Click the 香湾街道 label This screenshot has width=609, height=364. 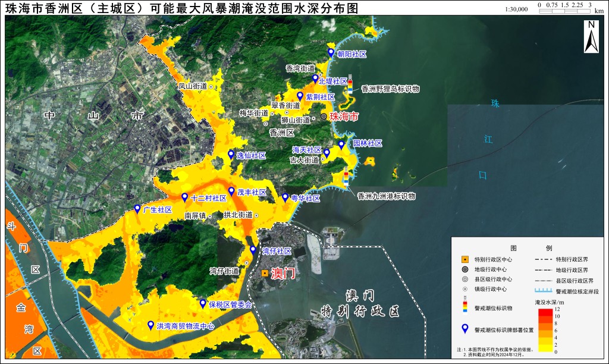coord(300,68)
